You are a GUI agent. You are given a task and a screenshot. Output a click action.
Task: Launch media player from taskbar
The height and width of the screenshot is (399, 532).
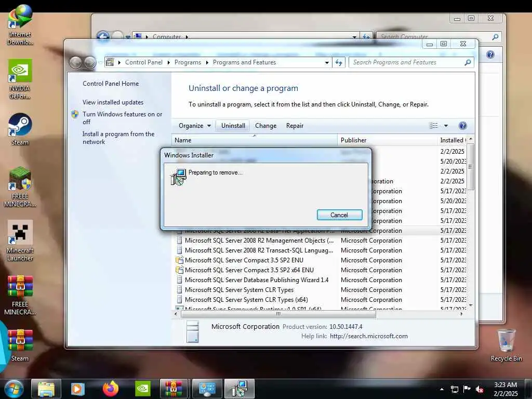click(x=77, y=389)
